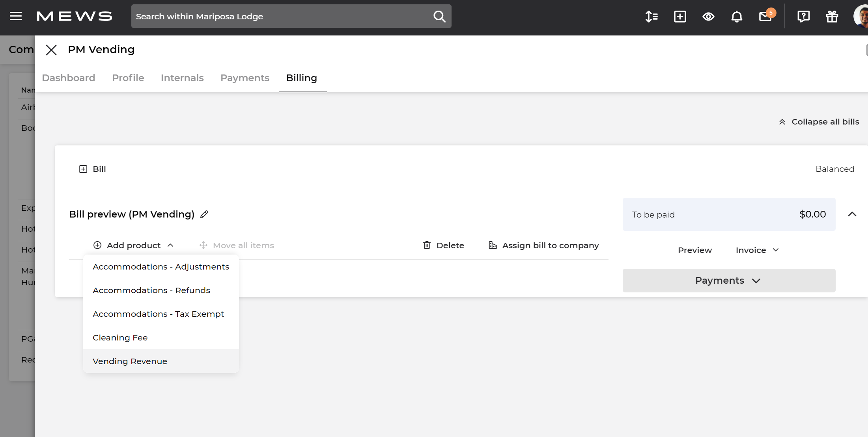Click the gift icon in header
This screenshot has height=437, width=868.
tap(832, 17)
